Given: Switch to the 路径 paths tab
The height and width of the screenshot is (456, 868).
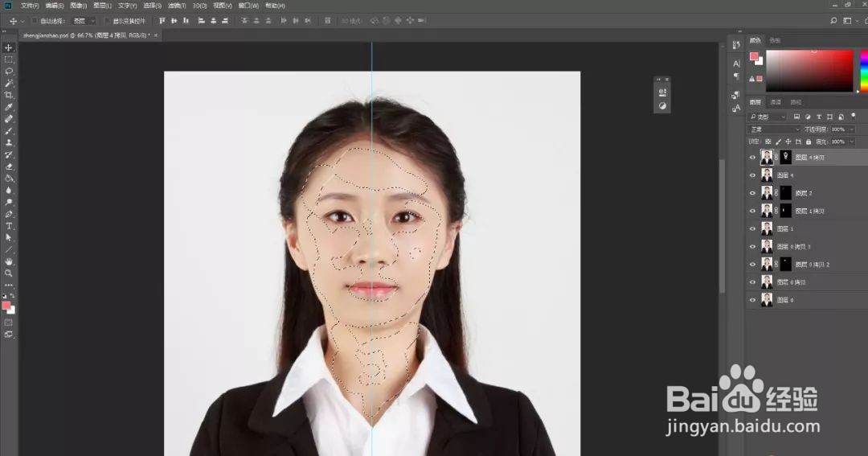Looking at the screenshot, I should [796, 102].
